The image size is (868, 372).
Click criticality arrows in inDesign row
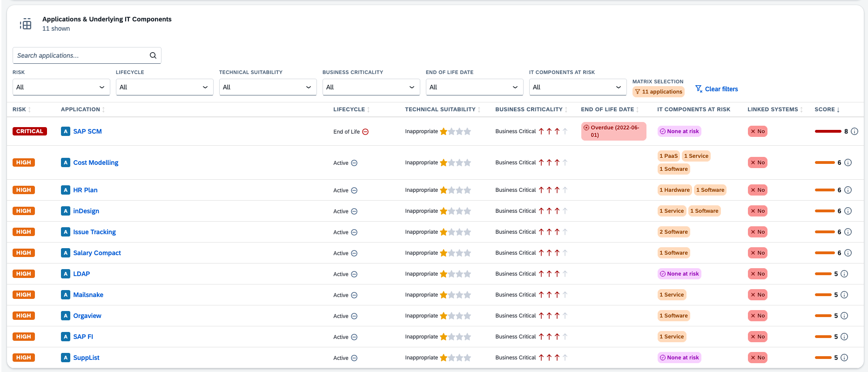[553, 211]
